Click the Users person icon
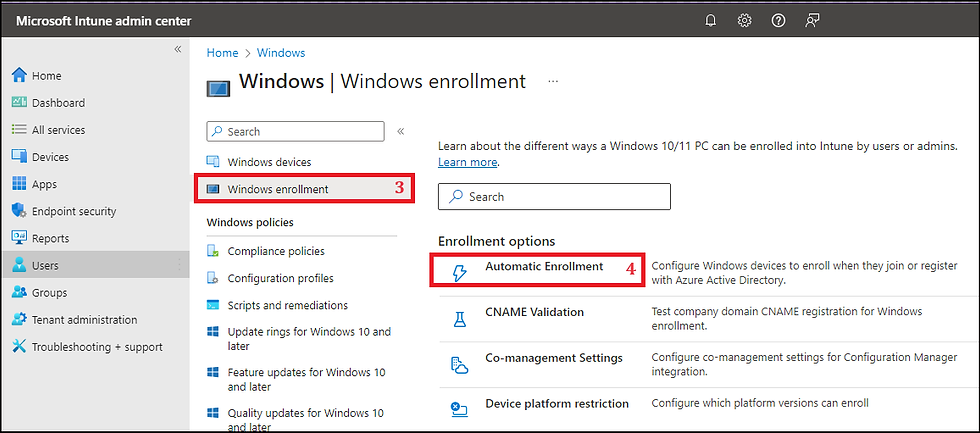Image resolution: width=980 pixels, height=433 pixels. [x=20, y=266]
